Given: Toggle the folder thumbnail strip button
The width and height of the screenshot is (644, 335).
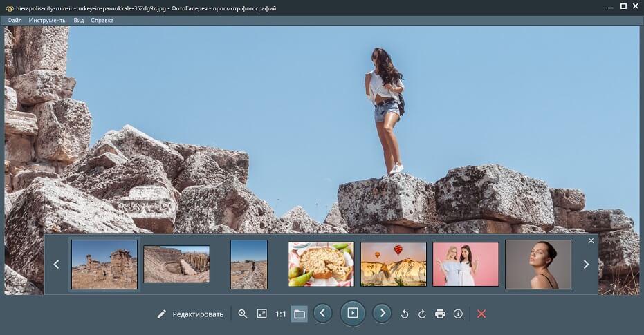Looking at the screenshot, I should (x=299, y=314).
